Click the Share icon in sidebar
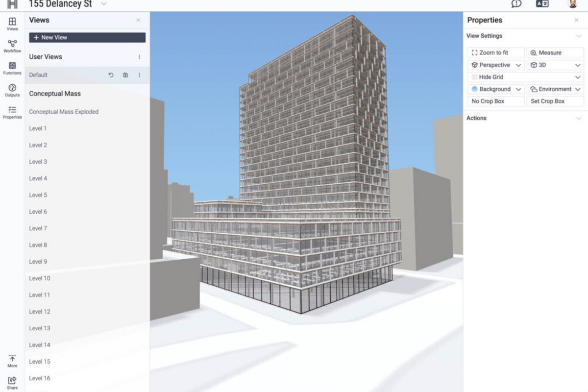588x392 pixels. coord(12,382)
